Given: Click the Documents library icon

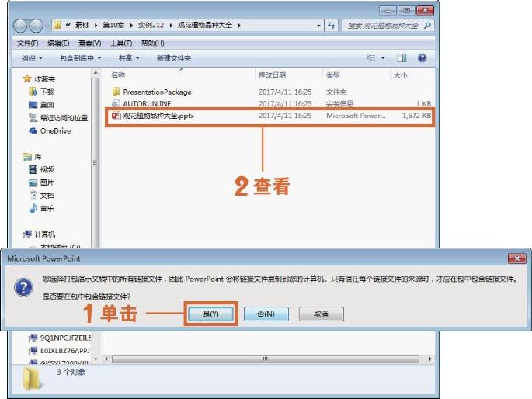Looking at the screenshot, I should 33,196.
